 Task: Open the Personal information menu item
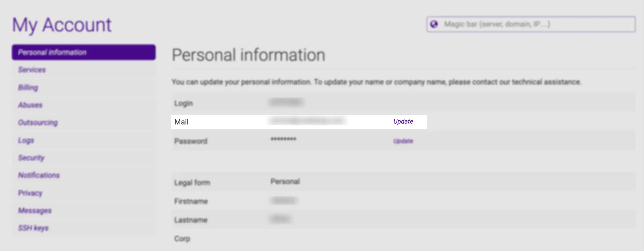(x=83, y=52)
